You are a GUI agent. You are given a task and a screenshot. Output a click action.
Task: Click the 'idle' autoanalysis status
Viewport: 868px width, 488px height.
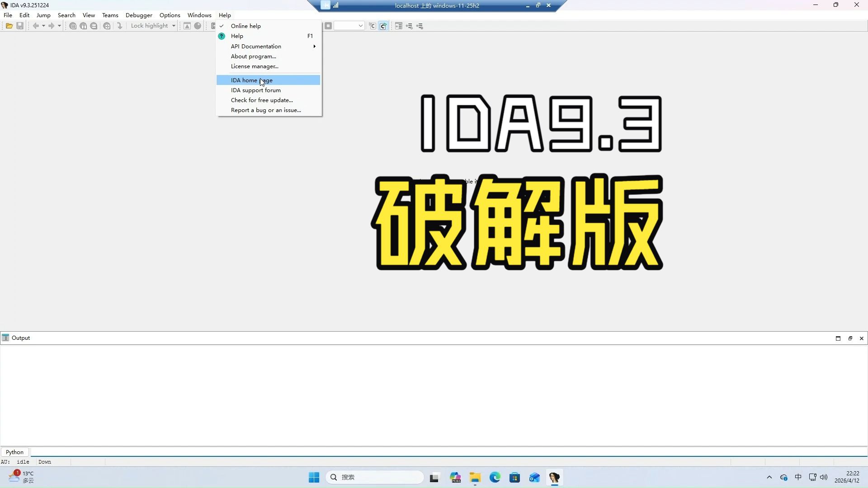23,462
